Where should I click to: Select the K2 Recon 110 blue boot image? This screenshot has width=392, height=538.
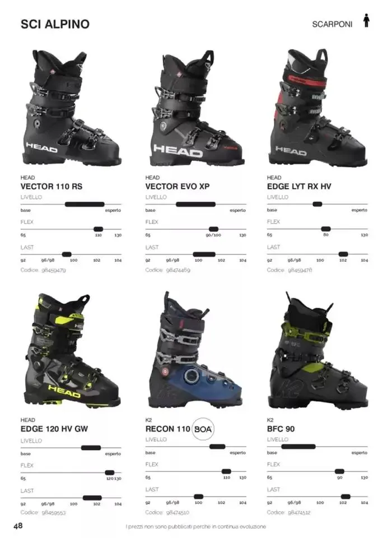coord(195,350)
